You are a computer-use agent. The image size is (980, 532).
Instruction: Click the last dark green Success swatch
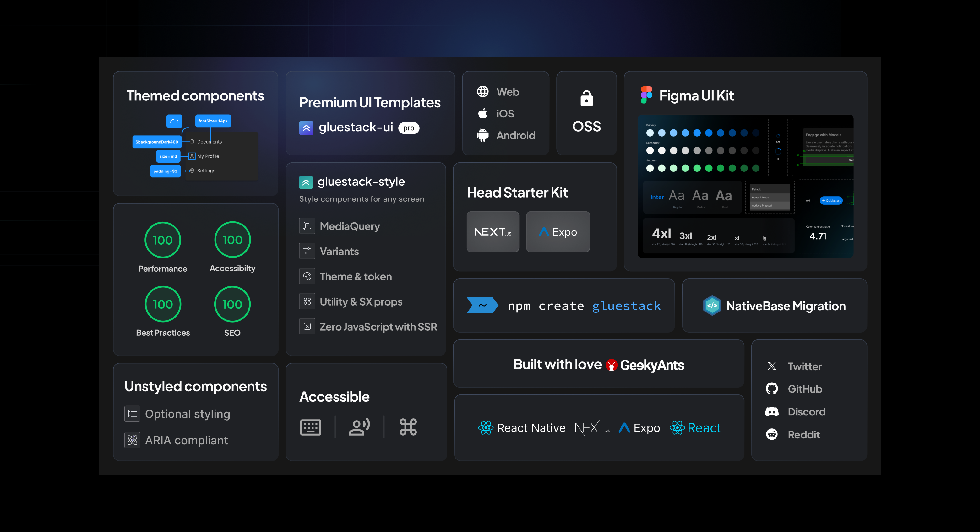click(x=755, y=168)
